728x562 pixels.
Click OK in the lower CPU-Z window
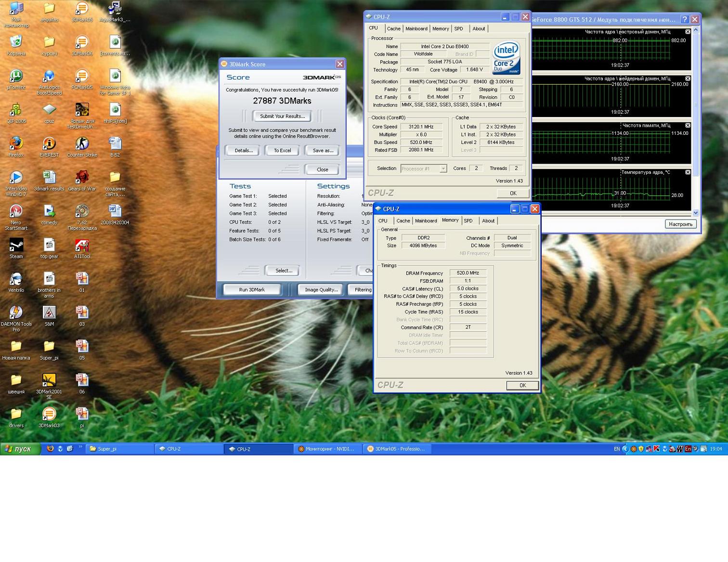(x=522, y=385)
